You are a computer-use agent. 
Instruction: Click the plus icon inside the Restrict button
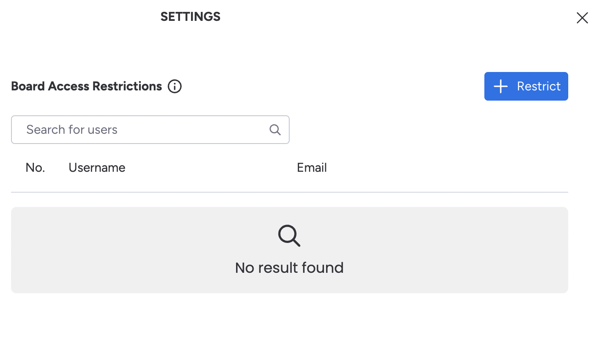pyautogui.click(x=501, y=86)
